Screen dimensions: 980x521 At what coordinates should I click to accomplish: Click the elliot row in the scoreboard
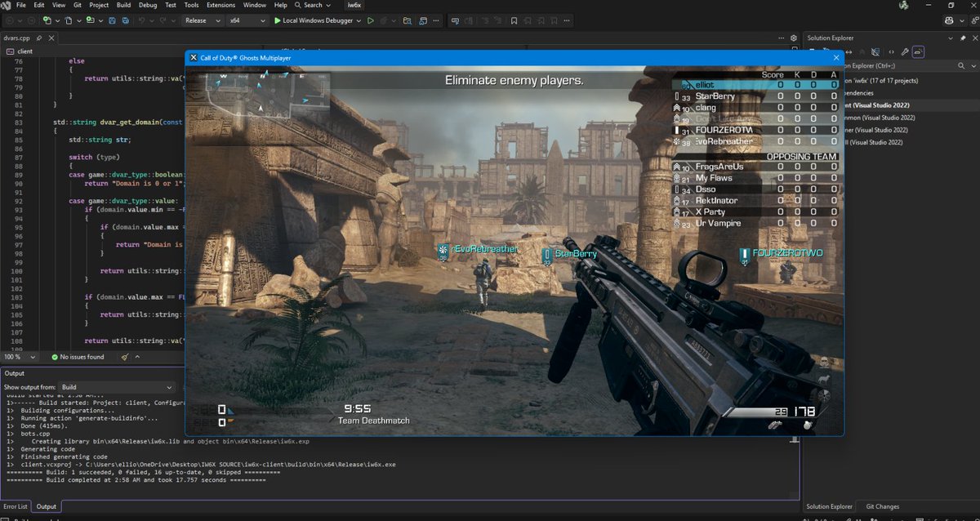coord(756,84)
